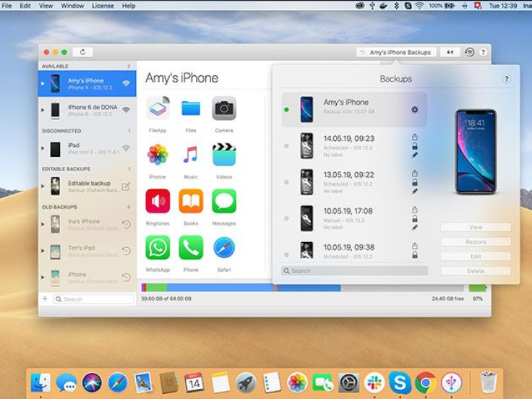Viewport: 532px width, 399px height.
Task: Select iPhone 6 de DDNA device row
Action: point(87,110)
